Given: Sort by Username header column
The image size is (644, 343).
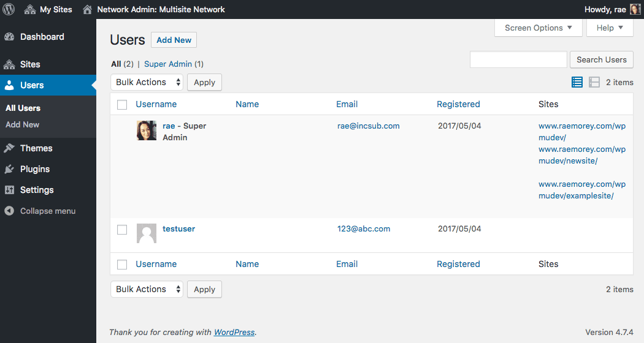Looking at the screenshot, I should pos(156,104).
